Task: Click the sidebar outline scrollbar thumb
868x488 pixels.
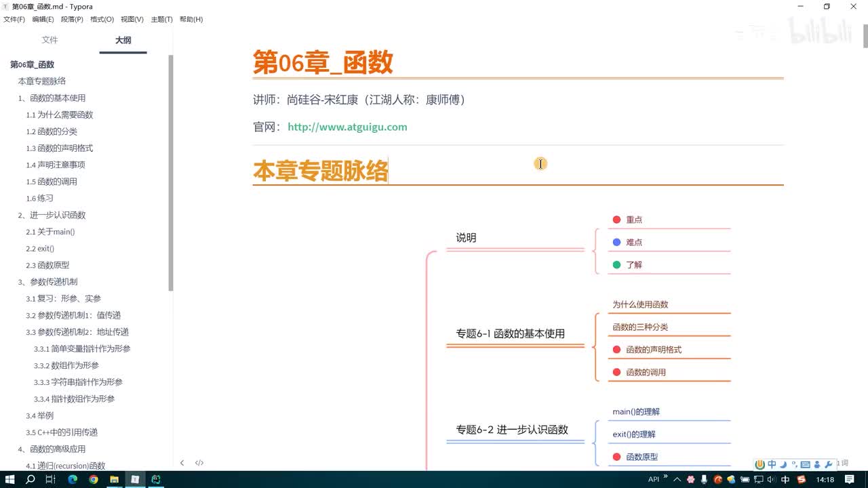Action: (171, 173)
